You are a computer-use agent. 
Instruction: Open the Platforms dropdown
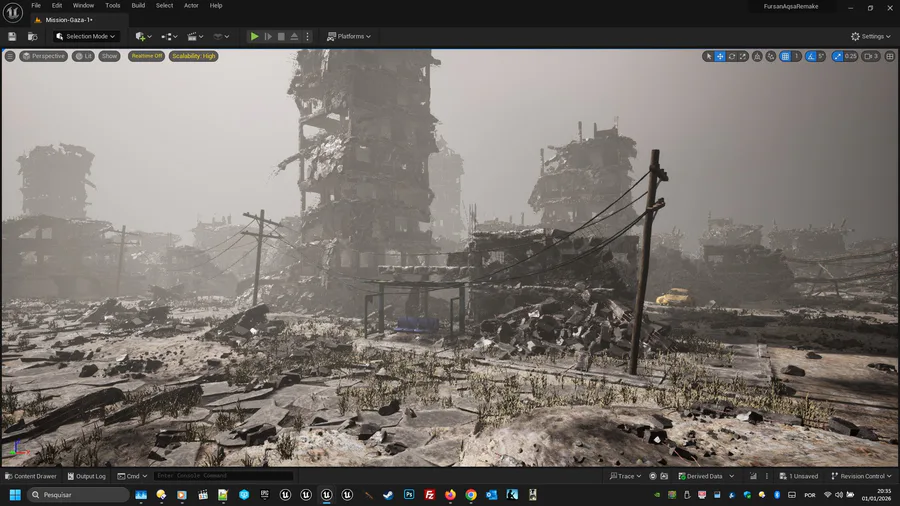pyautogui.click(x=348, y=36)
